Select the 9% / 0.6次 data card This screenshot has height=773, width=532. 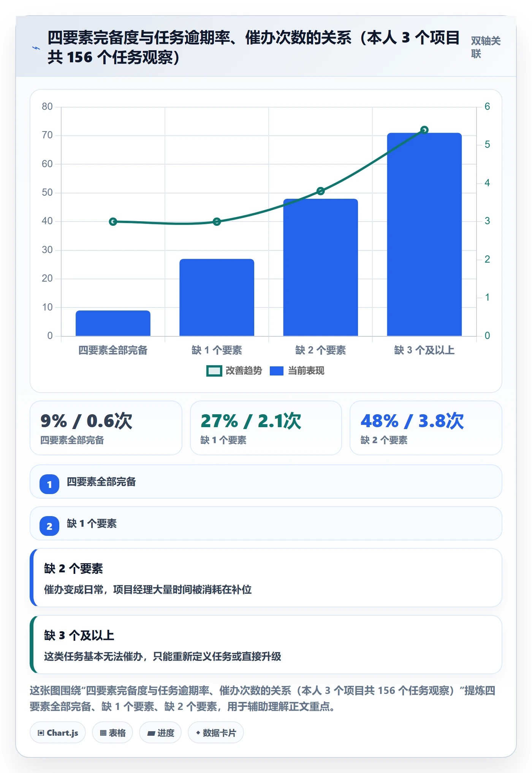[106, 428]
